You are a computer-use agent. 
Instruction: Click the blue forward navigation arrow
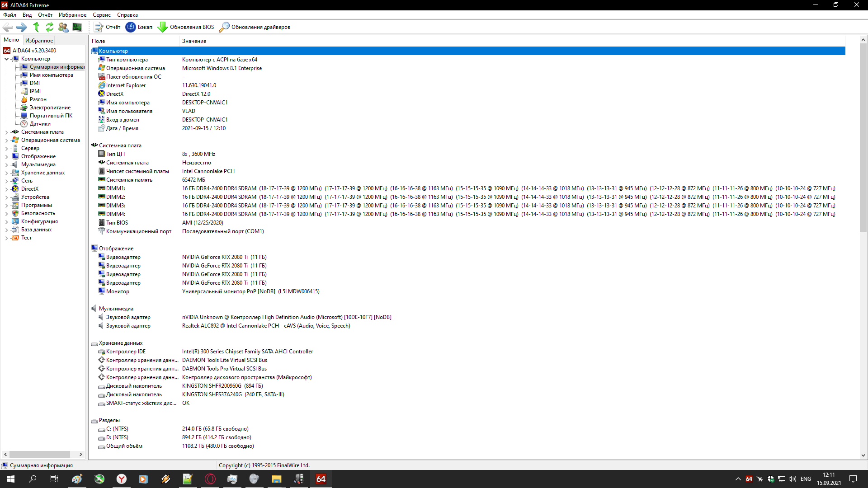22,27
